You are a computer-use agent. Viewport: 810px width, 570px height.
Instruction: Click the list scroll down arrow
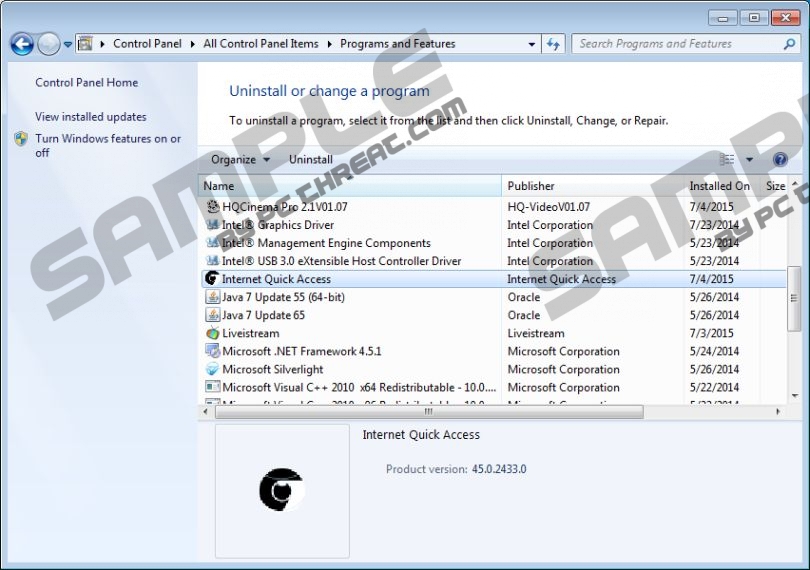coord(795,396)
